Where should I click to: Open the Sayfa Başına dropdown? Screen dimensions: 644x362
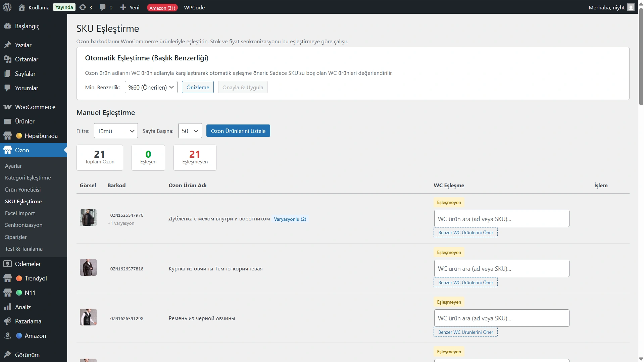(190, 131)
